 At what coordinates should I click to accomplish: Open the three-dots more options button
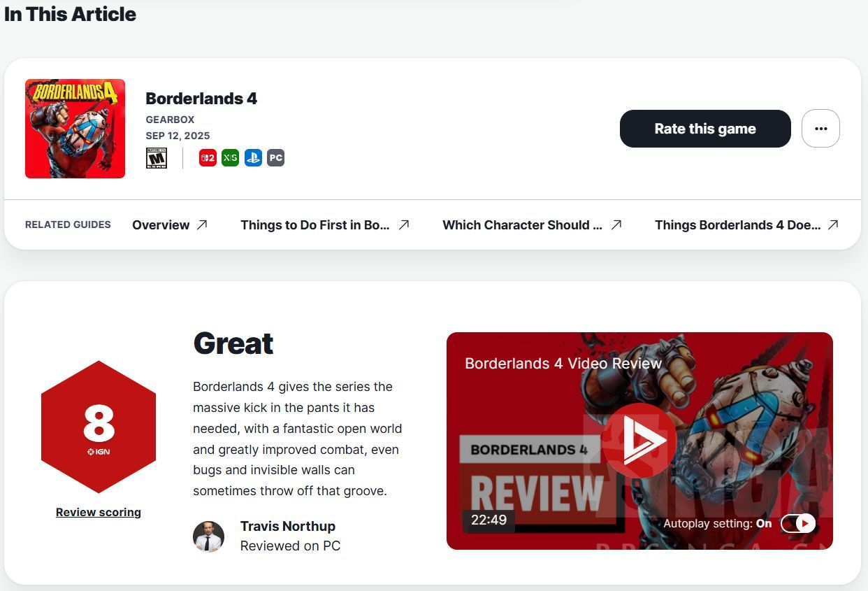(820, 129)
